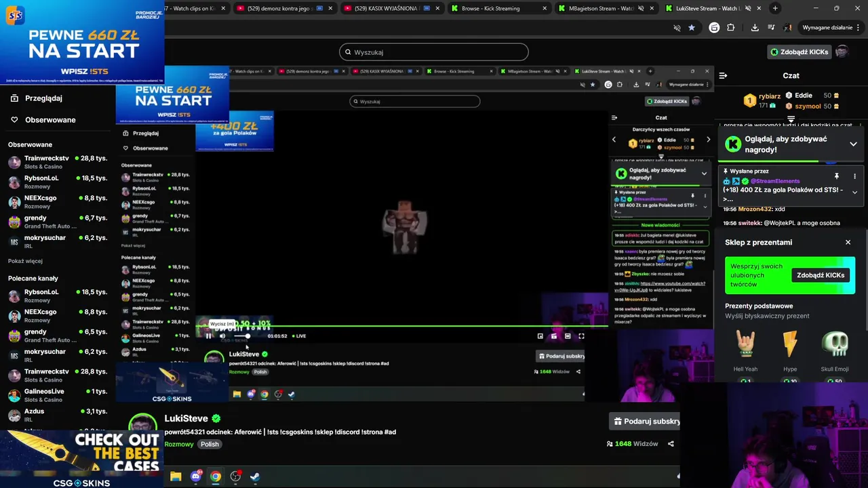Expand inner Oglądaj, aby zdobywać nagrody chevron
Image resolution: width=868 pixels, height=488 pixels.
click(x=704, y=174)
